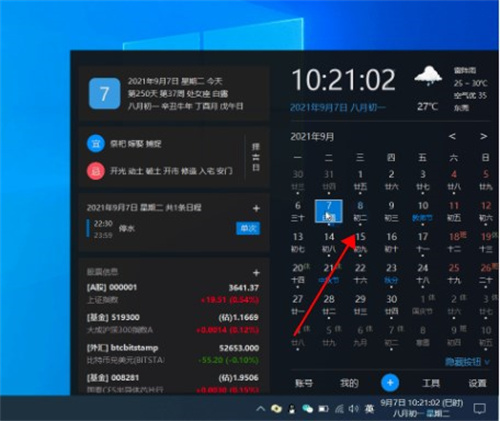Viewport: 500px width, 421px height.
Task: Open the WeChat tray icon
Action: click(307, 408)
